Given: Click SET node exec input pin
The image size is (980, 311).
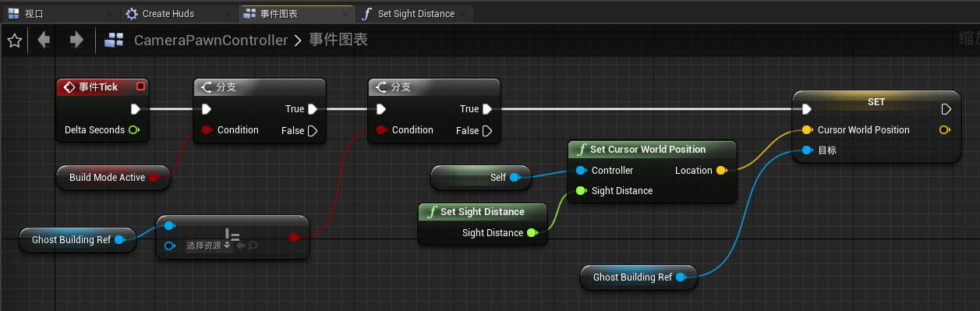Looking at the screenshot, I should (x=807, y=109).
